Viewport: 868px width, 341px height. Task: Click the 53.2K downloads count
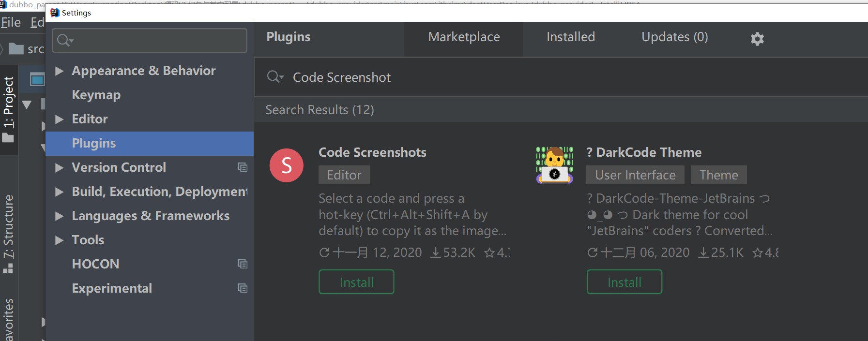(454, 252)
